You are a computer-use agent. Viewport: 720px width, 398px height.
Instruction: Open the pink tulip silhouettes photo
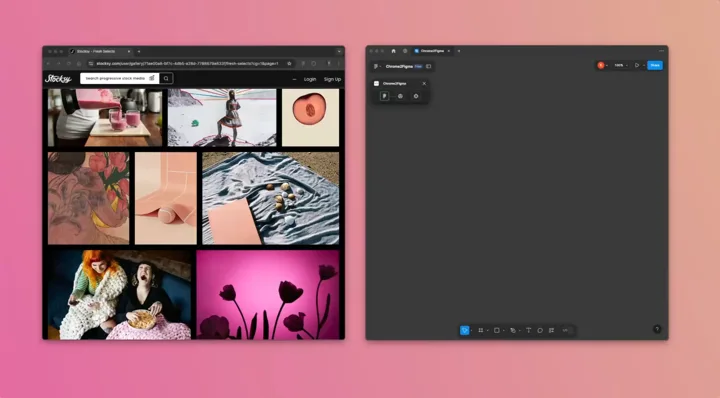tap(268, 295)
